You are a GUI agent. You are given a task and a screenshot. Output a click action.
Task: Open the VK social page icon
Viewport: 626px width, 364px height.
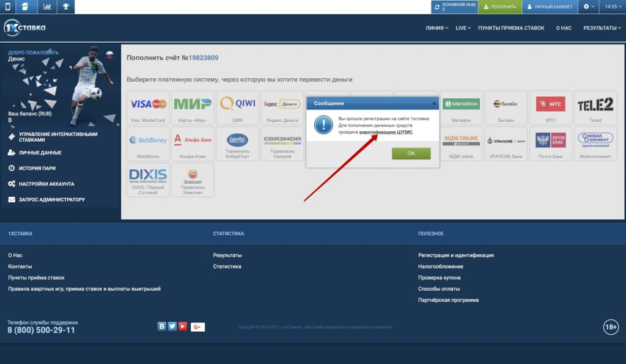[162, 326]
